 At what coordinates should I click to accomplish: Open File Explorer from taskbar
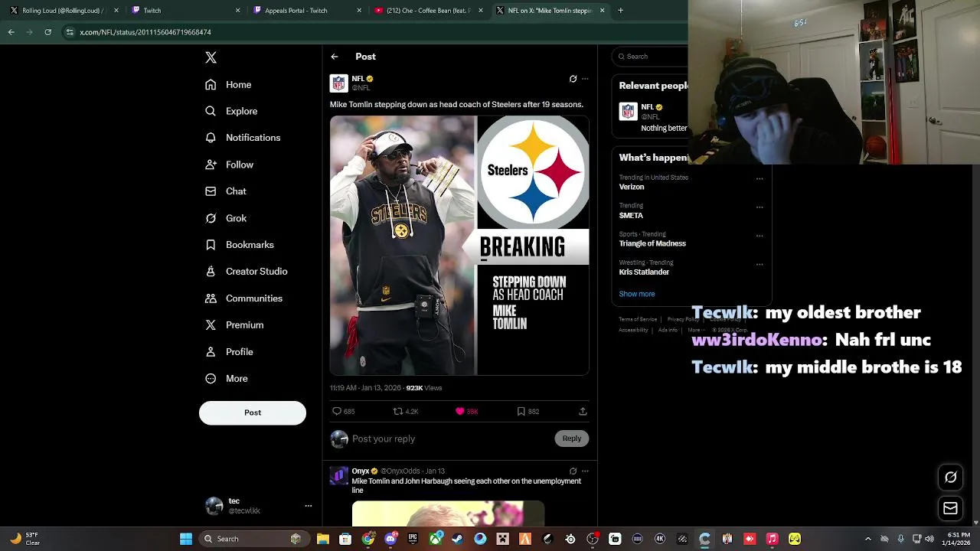pos(323,539)
